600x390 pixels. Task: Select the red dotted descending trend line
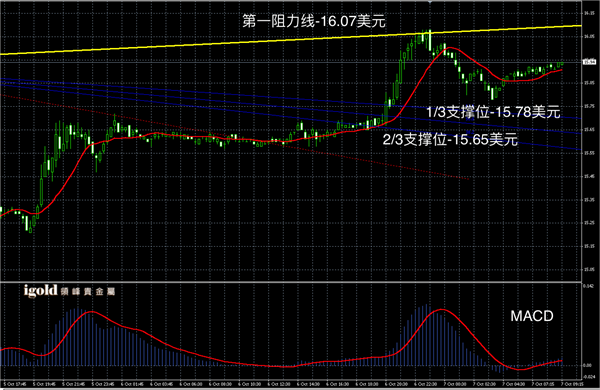click(234, 137)
